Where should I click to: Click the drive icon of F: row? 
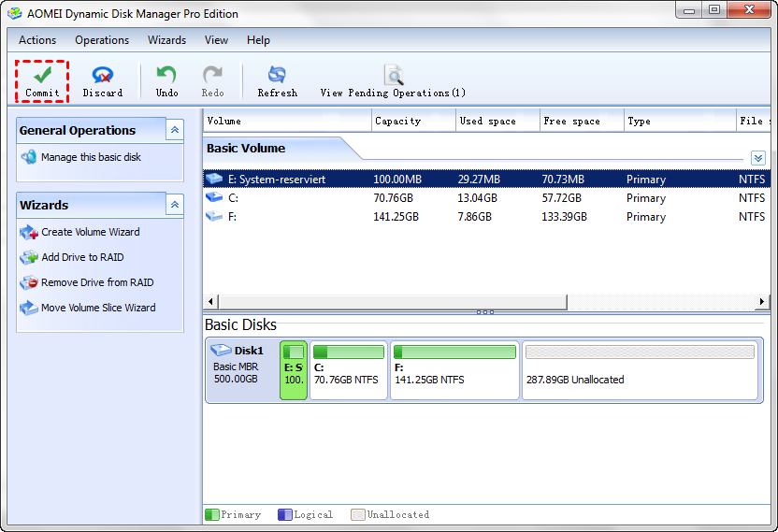tap(214, 216)
